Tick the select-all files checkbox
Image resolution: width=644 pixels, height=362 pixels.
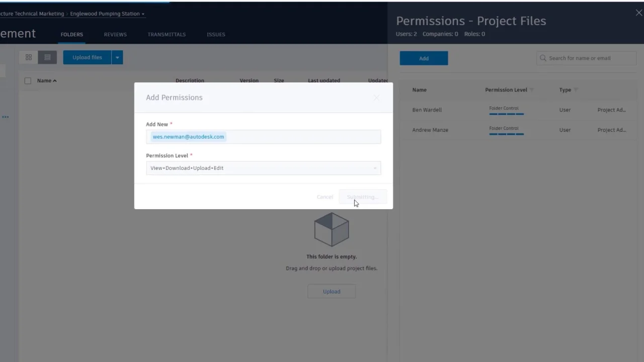pos(28,80)
